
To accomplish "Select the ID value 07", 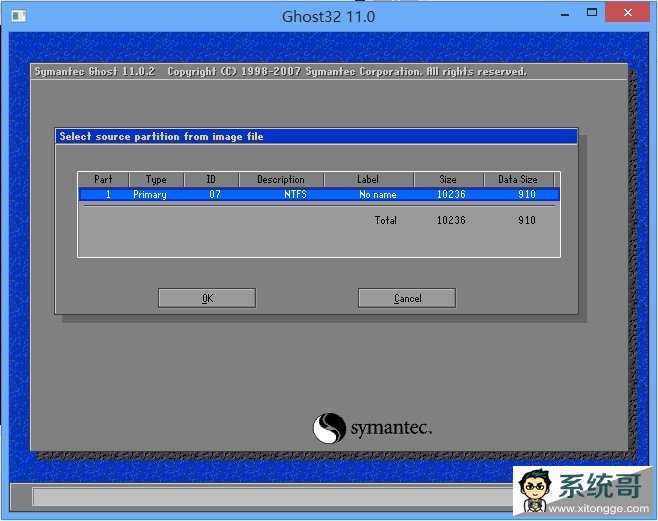I will pyautogui.click(x=215, y=194).
